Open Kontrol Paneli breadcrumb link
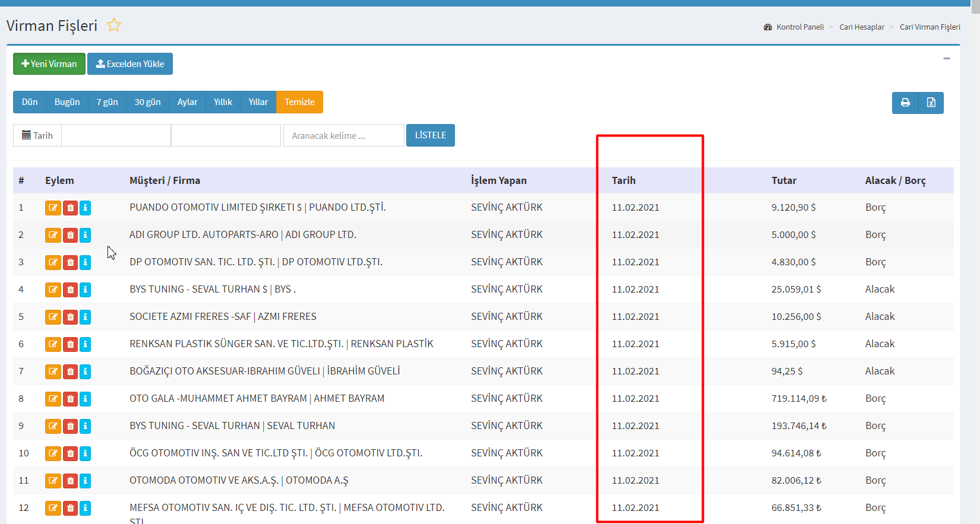Image resolution: width=980 pixels, height=524 pixels. pyautogui.click(x=799, y=27)
